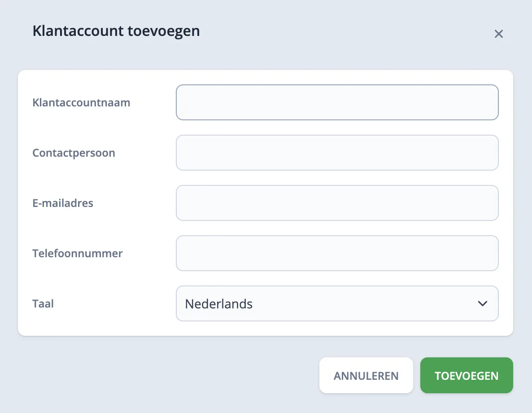Select the Contactpersoon text box
The image size is (532, 413).
point(337,153)
